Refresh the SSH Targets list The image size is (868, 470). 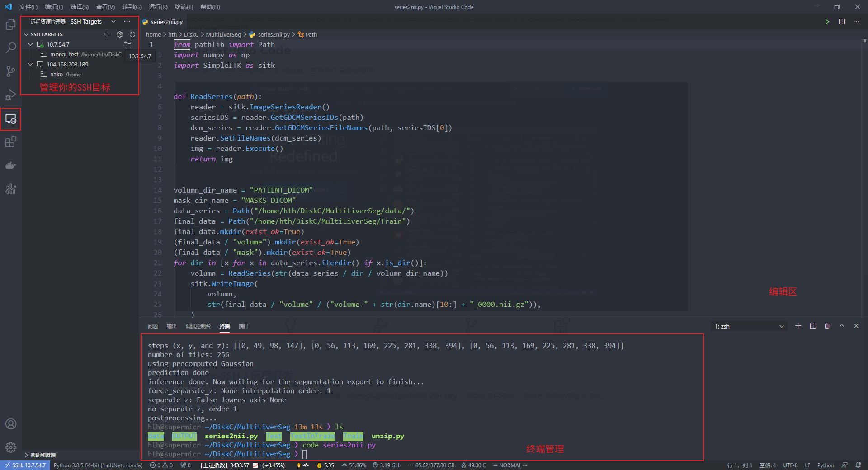132,34
